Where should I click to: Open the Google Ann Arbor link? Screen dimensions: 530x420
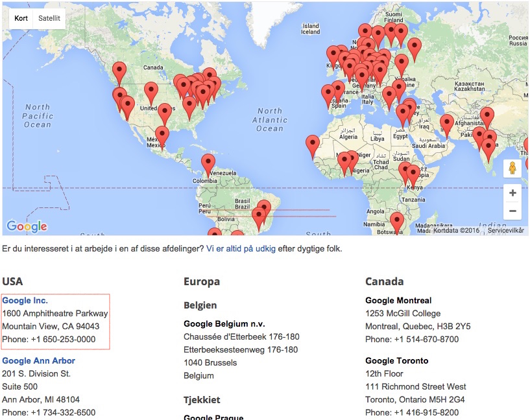click(38, 360)
